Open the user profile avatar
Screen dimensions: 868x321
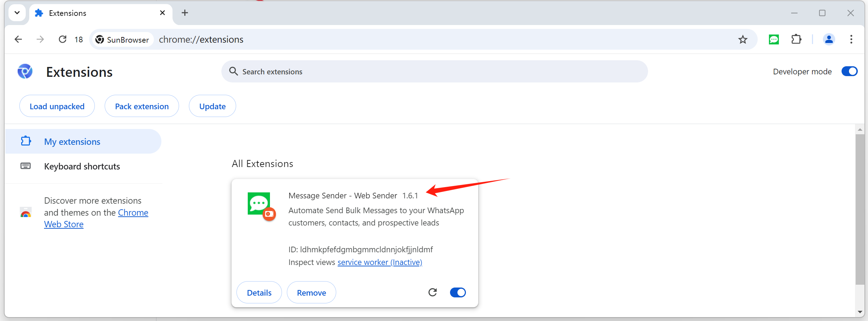click(829, 39)
